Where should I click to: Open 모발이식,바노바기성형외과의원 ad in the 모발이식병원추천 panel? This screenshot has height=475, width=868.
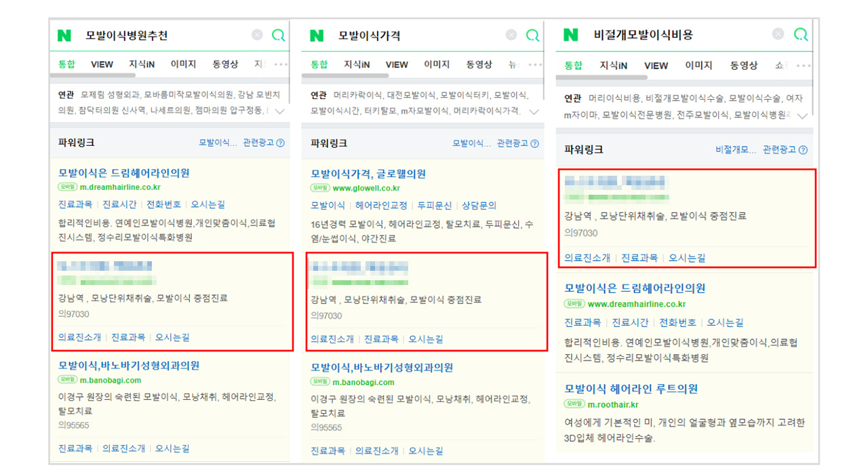coord(129,366)
